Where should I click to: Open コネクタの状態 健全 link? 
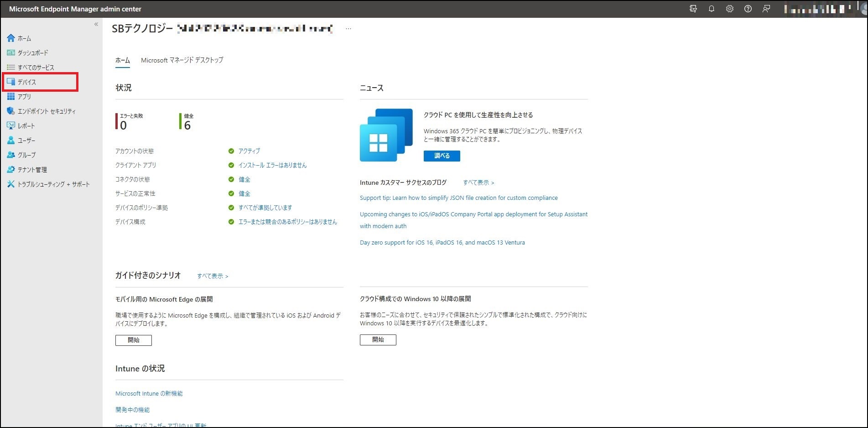click(x=244, y=179)
